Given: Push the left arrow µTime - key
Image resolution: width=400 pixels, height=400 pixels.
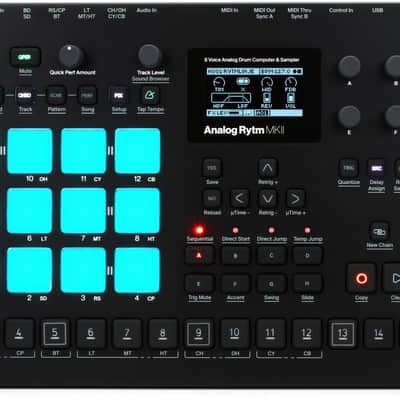Looking at the screenshot, I should pyautogui.click(x=239, y=199).
